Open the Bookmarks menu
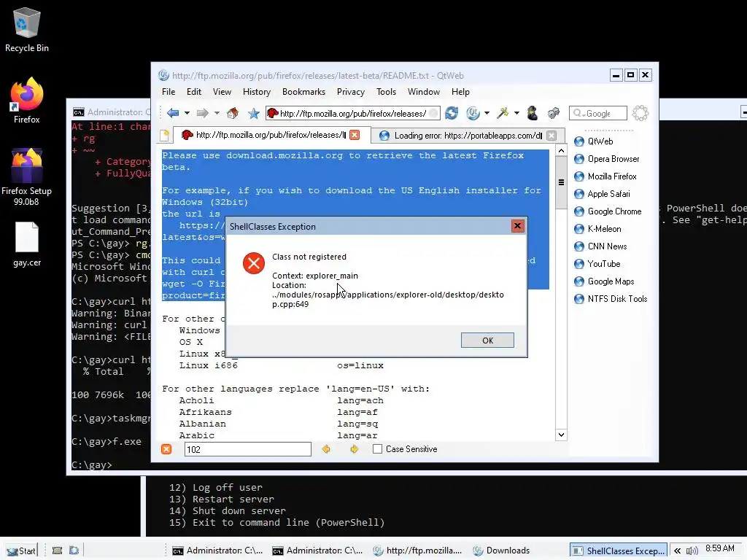 [x=303, y=91]
